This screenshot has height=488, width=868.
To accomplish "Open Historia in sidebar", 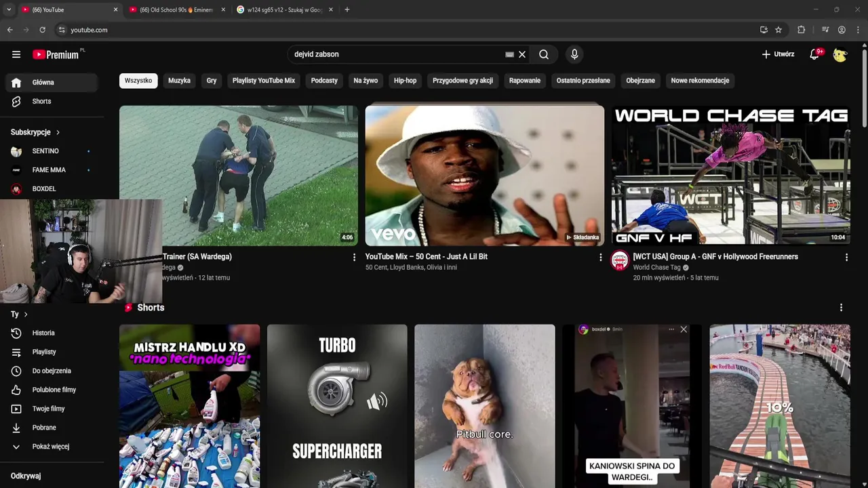I will tap(52, 333).
